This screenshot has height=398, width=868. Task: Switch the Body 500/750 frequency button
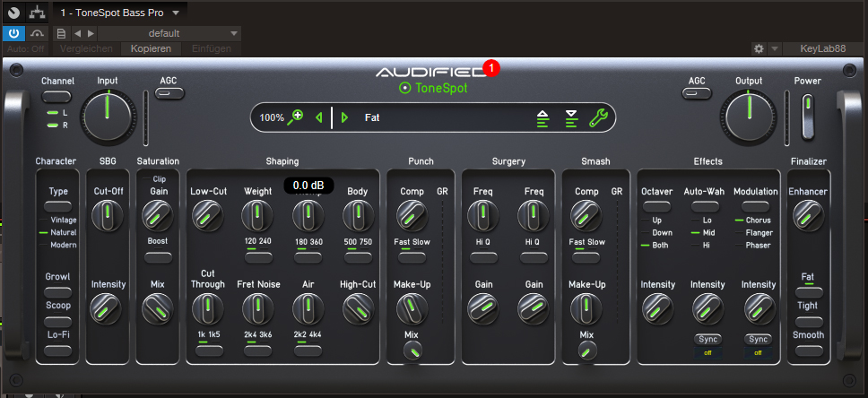(358, 257)
